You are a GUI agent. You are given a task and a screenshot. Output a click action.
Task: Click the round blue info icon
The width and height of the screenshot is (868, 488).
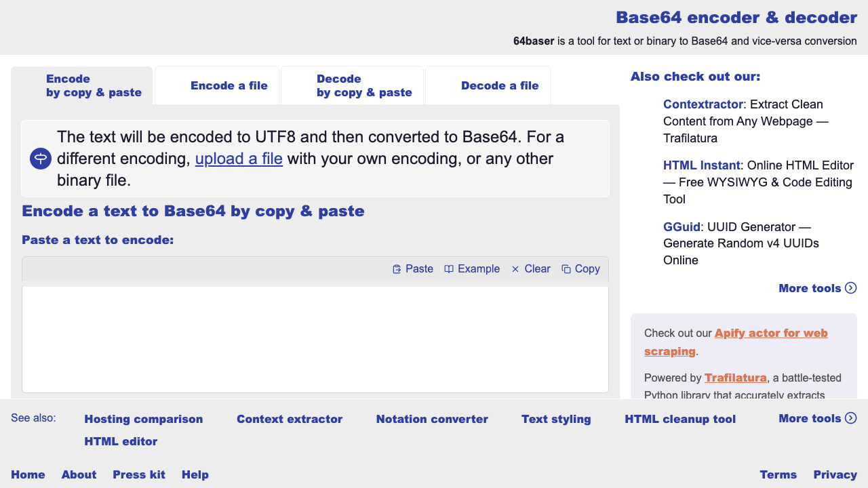pyautogui.click(x=41, y=159)
